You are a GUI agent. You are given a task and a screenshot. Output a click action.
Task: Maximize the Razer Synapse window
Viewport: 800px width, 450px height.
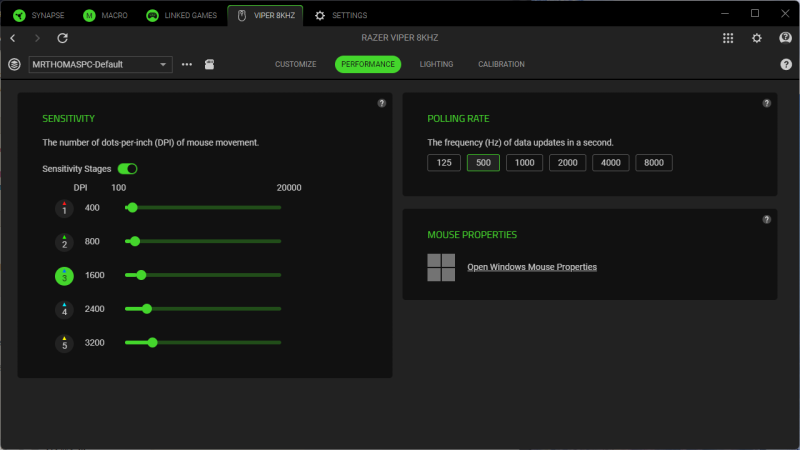point(755,13)
